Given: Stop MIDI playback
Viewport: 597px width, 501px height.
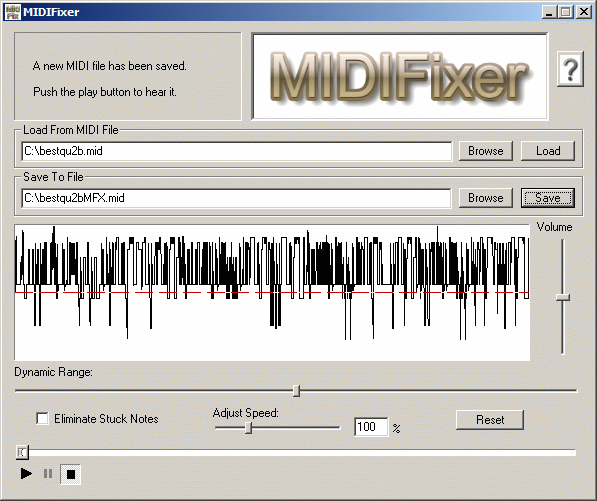Looking at the screenshot, I should 71,474.
